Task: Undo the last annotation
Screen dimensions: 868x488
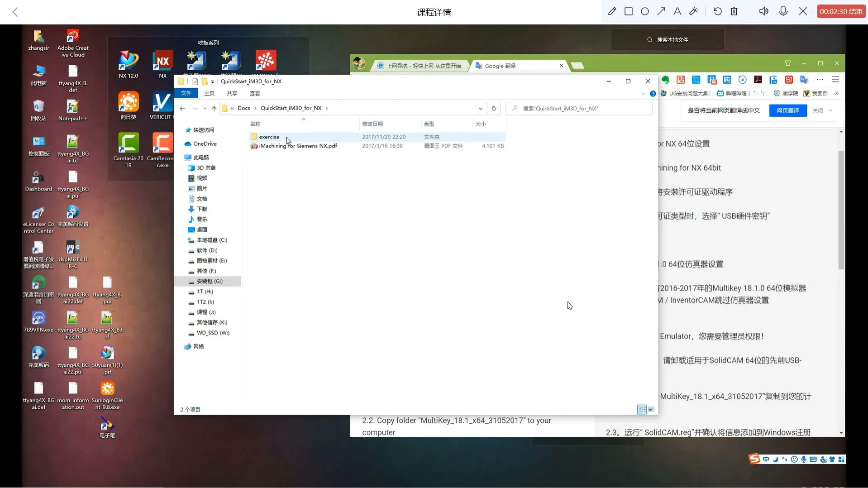Action: click(718, 11)
